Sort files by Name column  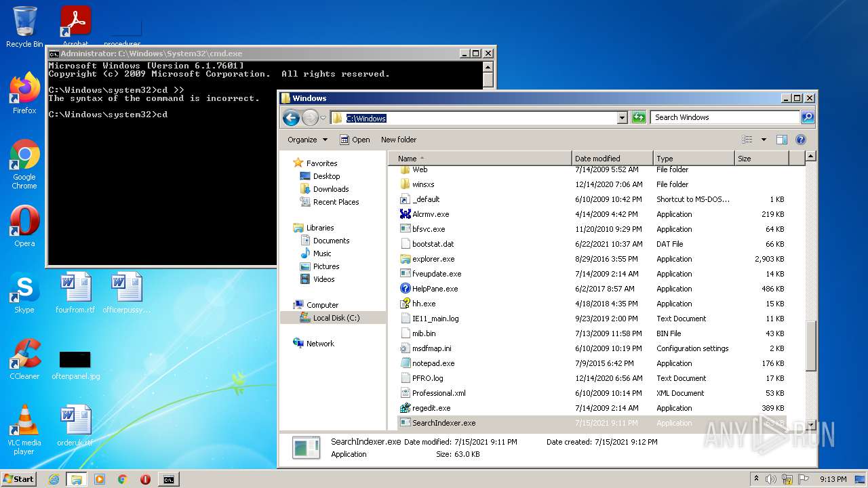[x=480, y=159]
